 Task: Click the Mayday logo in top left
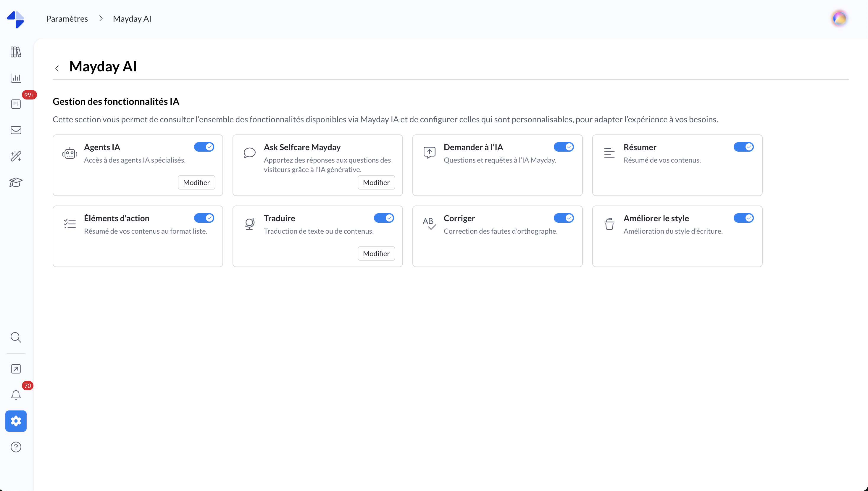point(16,19)
